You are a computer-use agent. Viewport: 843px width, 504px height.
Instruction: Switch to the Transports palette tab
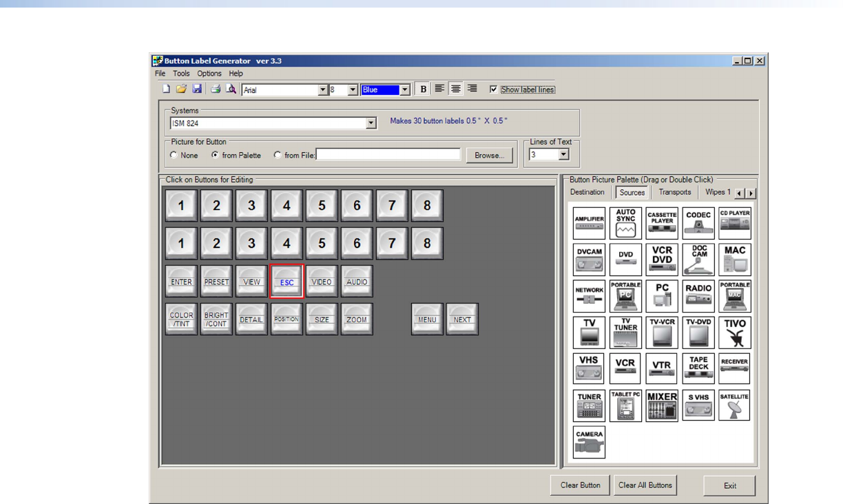[674, 193]
